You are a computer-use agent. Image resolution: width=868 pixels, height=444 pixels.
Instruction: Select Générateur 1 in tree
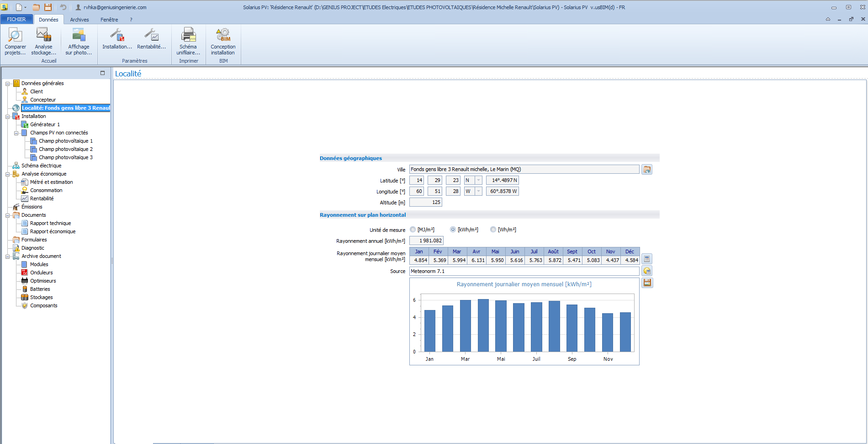pos(45,124)
